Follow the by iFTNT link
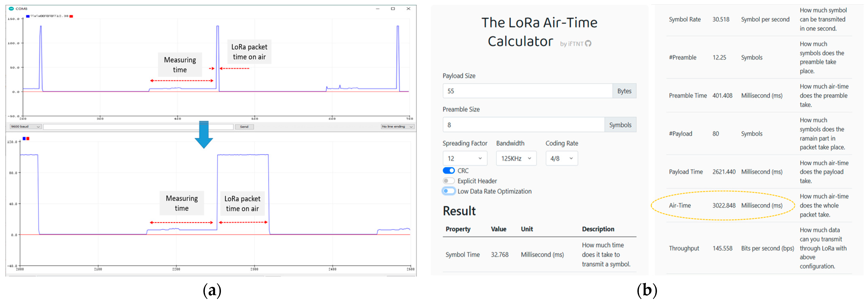This screenshot has width=868, height=304. click(x=572, y=44)
